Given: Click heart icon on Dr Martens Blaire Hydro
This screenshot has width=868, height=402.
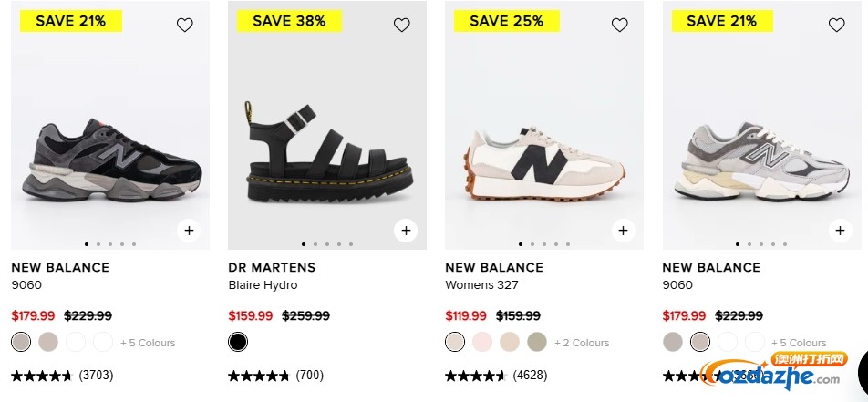Looking at the screenshot, I should (x=401, y=25).
